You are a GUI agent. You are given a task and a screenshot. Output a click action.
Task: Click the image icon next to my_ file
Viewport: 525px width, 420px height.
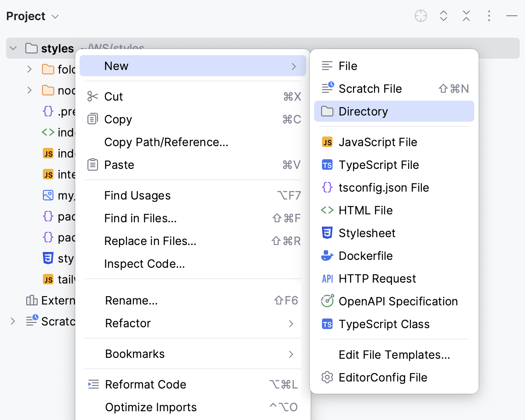click(48, 195)
